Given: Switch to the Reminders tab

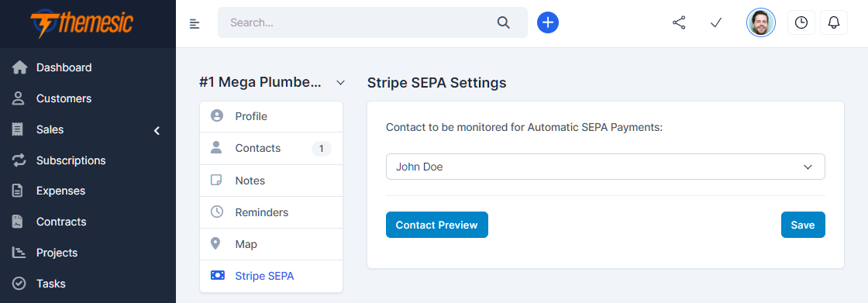Looking at the screenshot, I should pos(271,212).
